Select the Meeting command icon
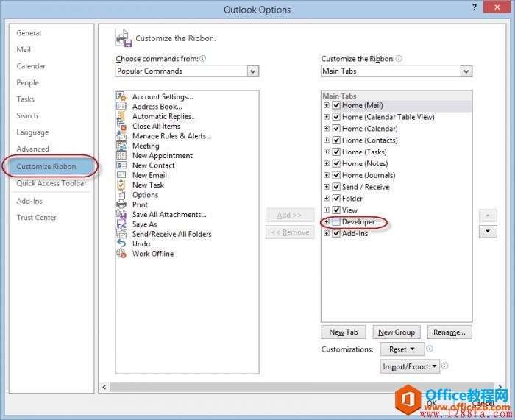Image resolution: width=515 pixels, height=420 pixels. [121, 146]
